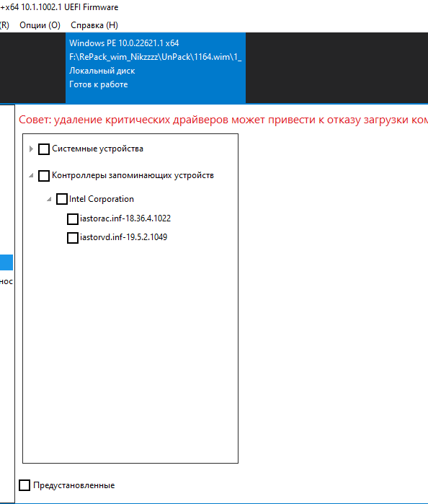The height and width of the screenshot is (504, 428).
Task: Enable the Предустановленные checkbox
Action: [24, 485]
